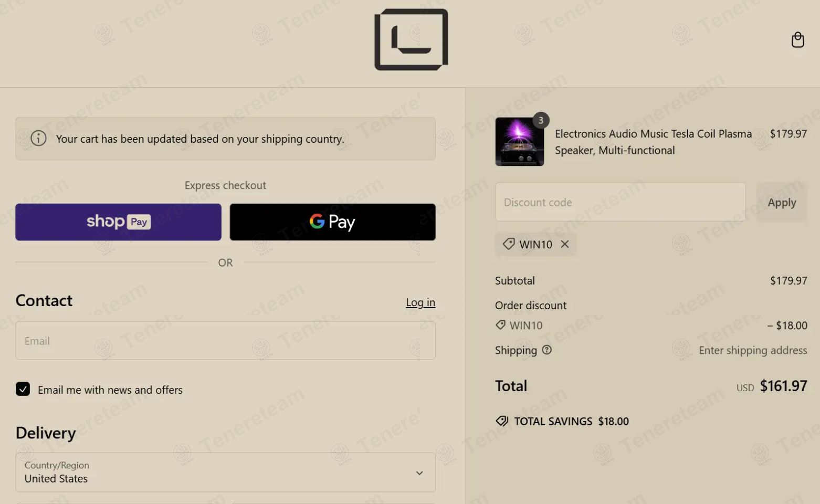Apply the discount code
The width and height of the screenshot is (820, 504).
point(781,202)
